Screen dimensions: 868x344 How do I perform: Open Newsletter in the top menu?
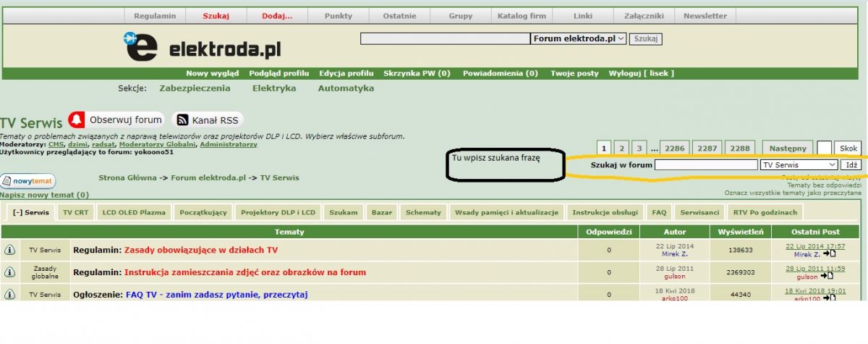tap(705, 16)
